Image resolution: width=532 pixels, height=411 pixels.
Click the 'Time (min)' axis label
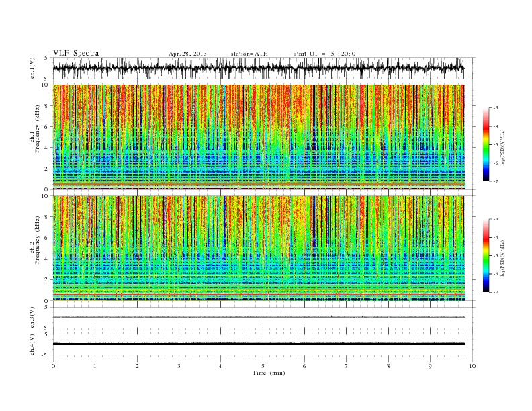pos(269,373)
